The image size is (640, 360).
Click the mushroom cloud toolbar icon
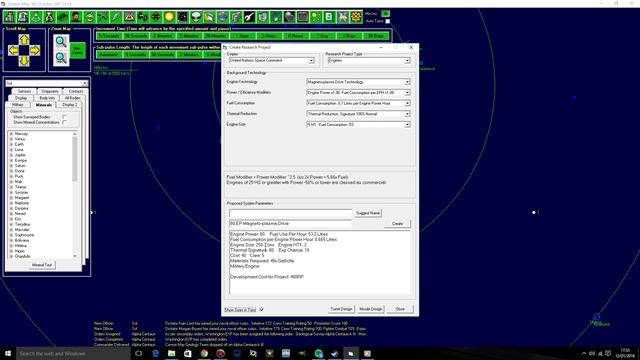[196, 17]
